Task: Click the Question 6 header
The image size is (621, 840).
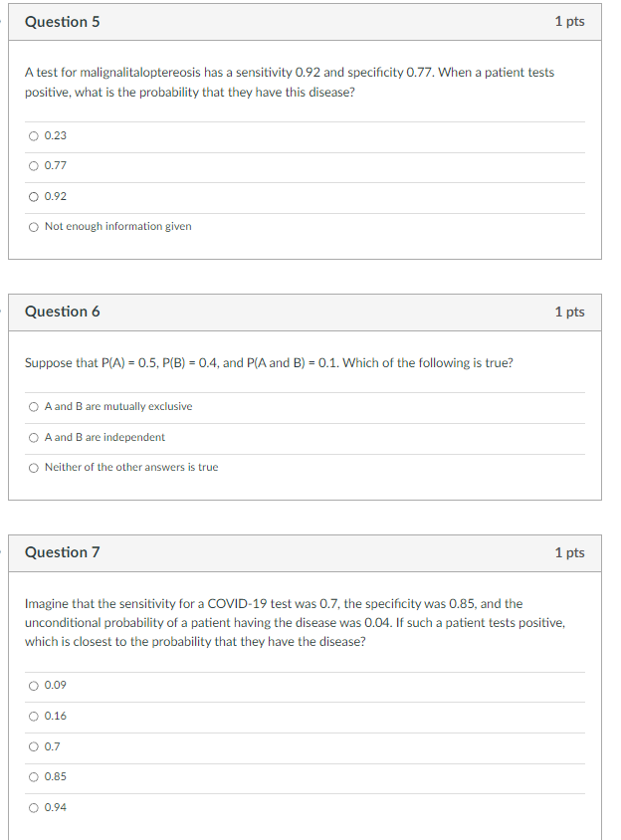Action: [63, 311]
